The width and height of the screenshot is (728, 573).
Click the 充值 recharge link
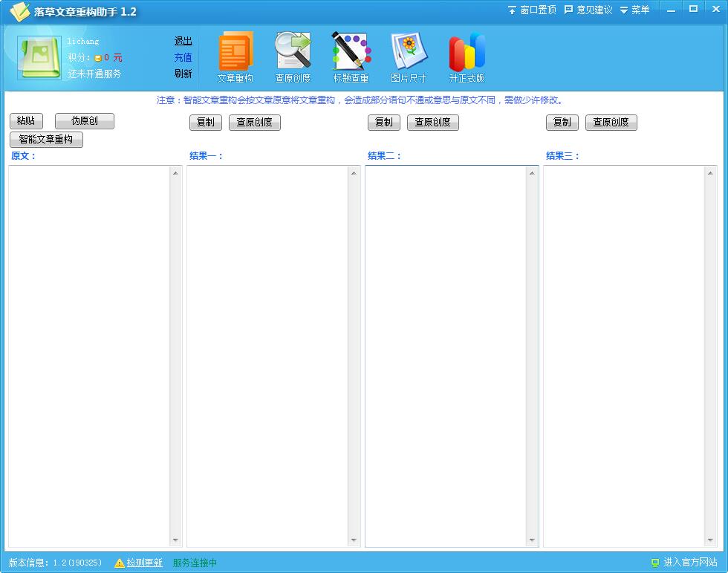(x=183, y=57)
